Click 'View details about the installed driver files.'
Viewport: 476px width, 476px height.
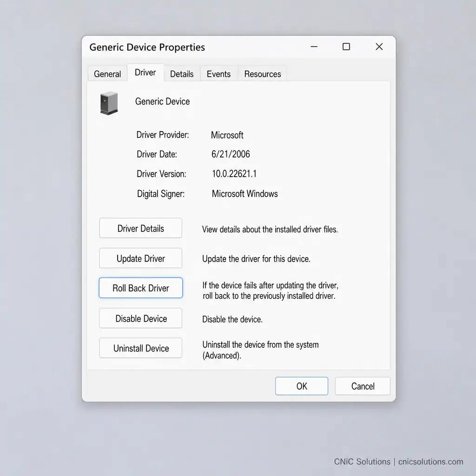[x=270, y=230]
